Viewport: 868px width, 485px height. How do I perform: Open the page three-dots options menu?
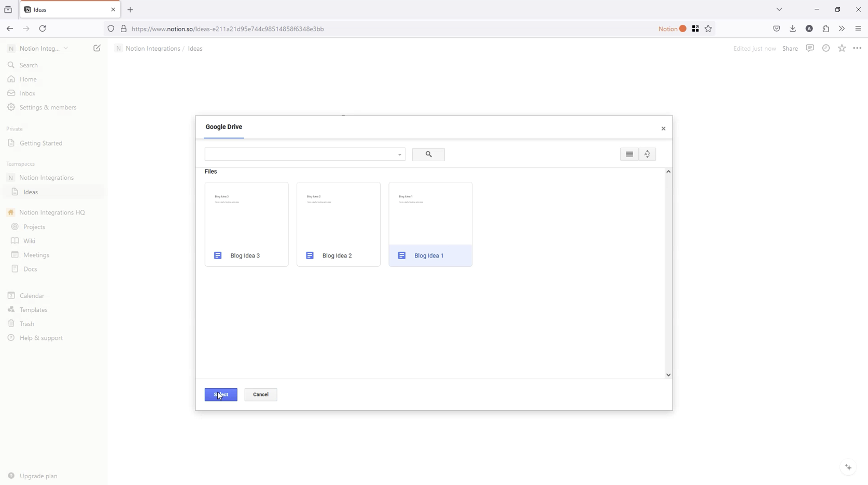(858, 48)
